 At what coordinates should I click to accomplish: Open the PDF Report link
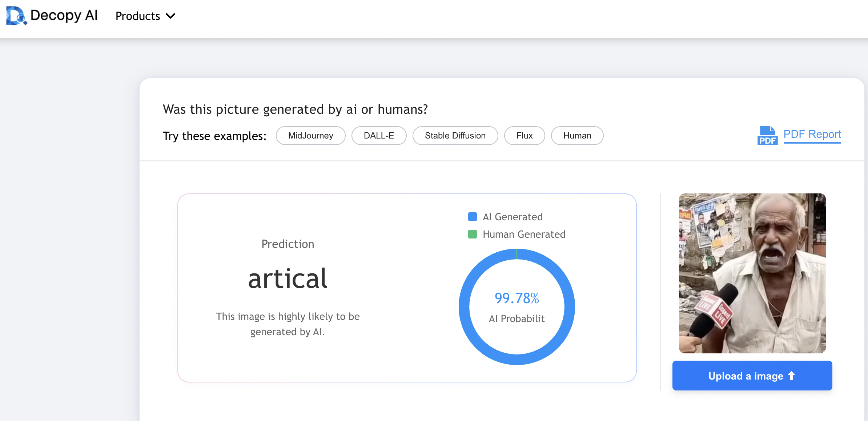point(812,134)
